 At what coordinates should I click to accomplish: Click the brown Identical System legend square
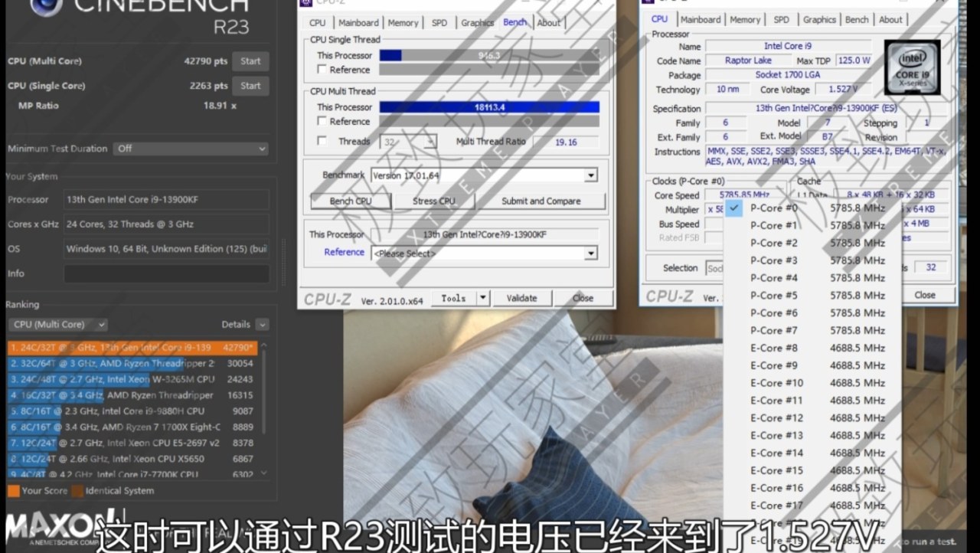[77, 491]
